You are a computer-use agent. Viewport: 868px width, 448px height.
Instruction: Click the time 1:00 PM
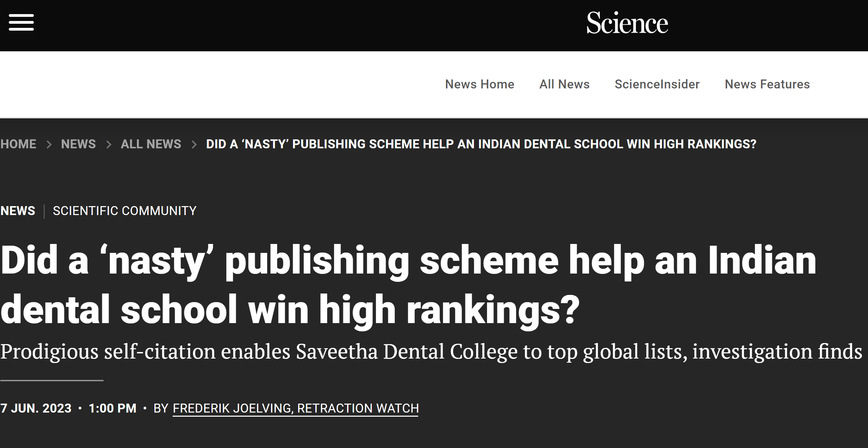coord(112,408)
